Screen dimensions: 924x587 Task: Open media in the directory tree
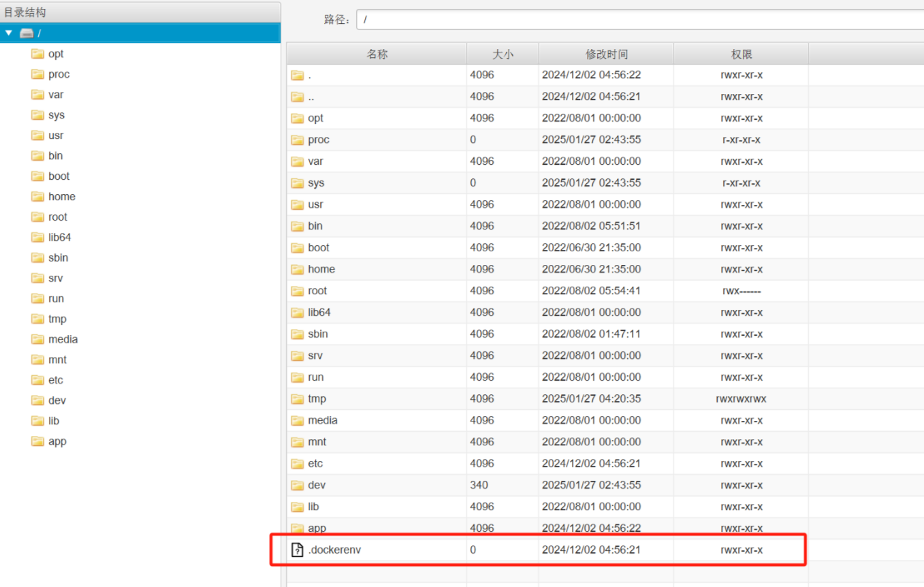[63, 339]
